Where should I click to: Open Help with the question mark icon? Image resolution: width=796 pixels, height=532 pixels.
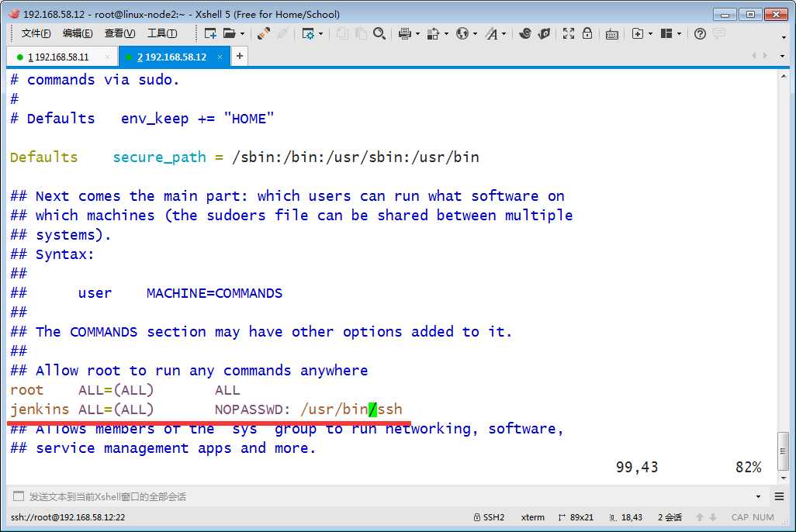click(x=700, y=33)
